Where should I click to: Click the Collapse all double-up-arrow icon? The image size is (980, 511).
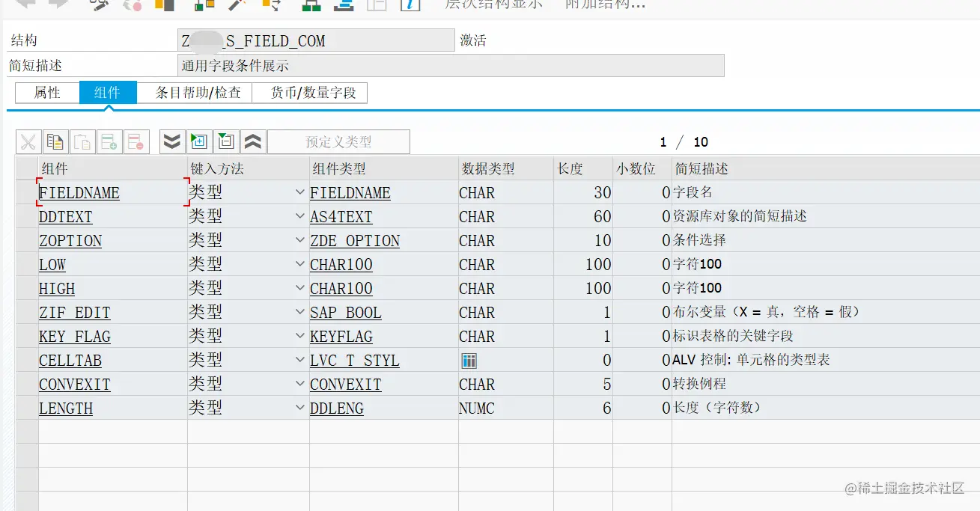pos(253,141)
